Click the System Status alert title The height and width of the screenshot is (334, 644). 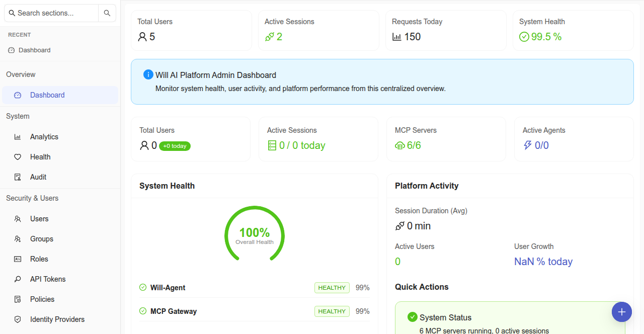[x=446, y=317]
